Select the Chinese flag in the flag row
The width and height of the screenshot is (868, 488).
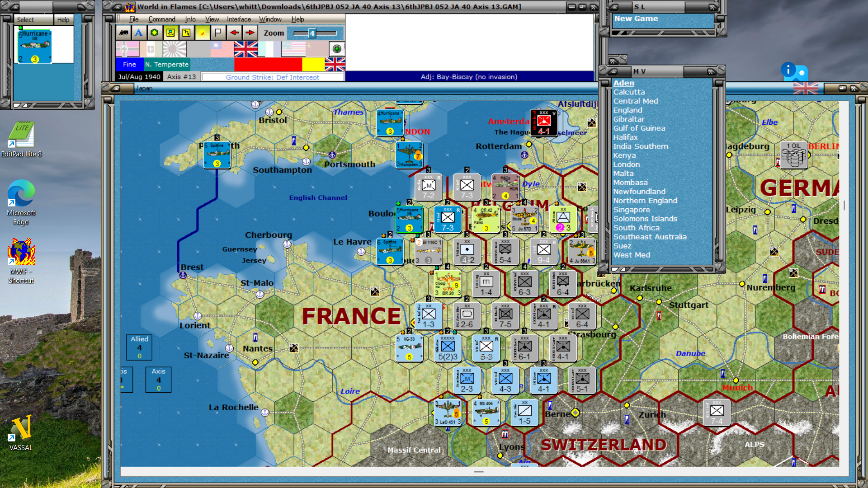222,49
